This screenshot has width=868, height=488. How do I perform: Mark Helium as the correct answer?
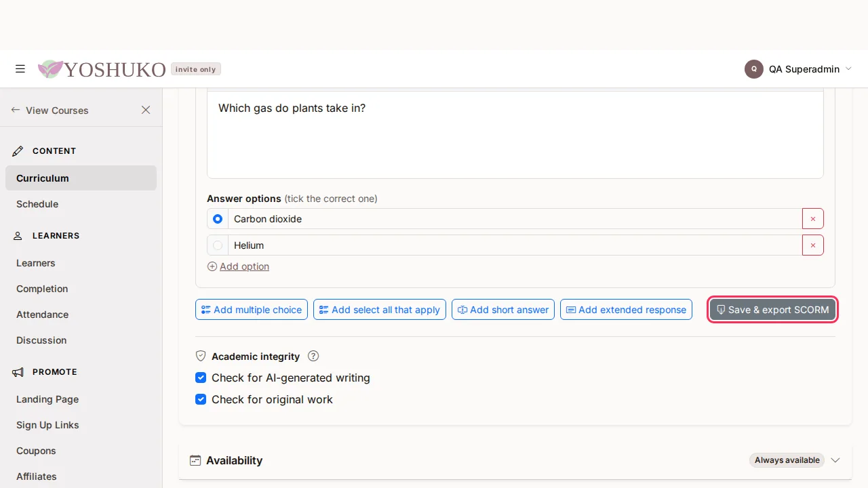[218, 245]
